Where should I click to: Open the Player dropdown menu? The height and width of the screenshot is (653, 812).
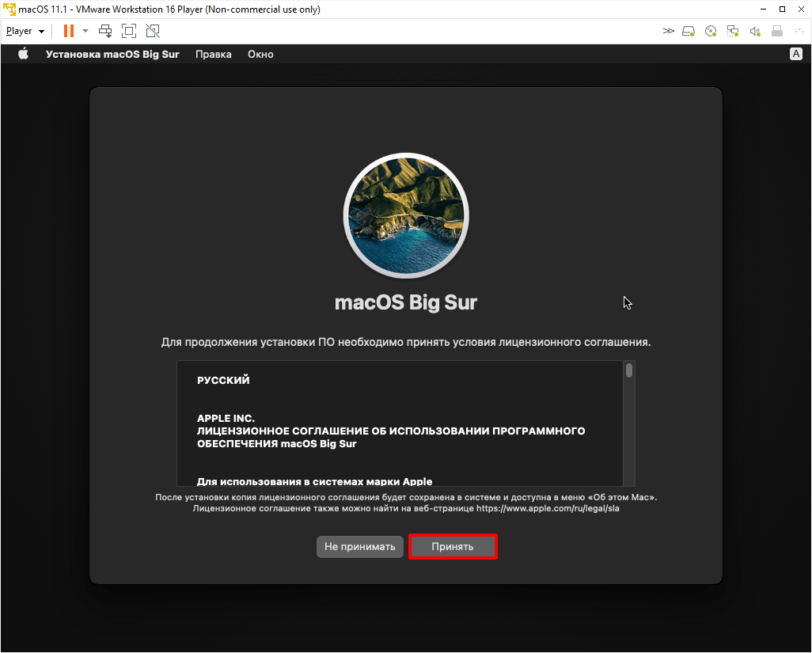pyautogui.click(x=25, y=31)
